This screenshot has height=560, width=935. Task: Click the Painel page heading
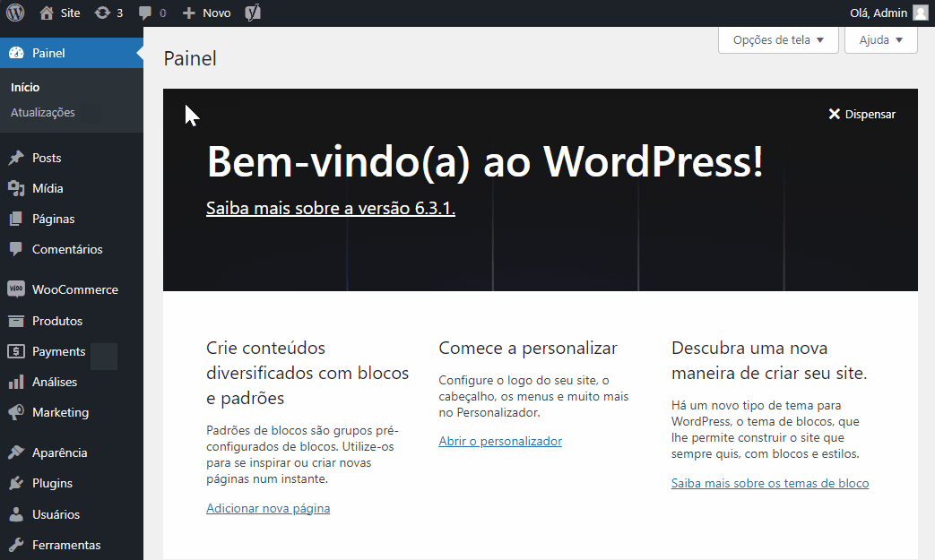pyautogui.click(x=190, y=58)
